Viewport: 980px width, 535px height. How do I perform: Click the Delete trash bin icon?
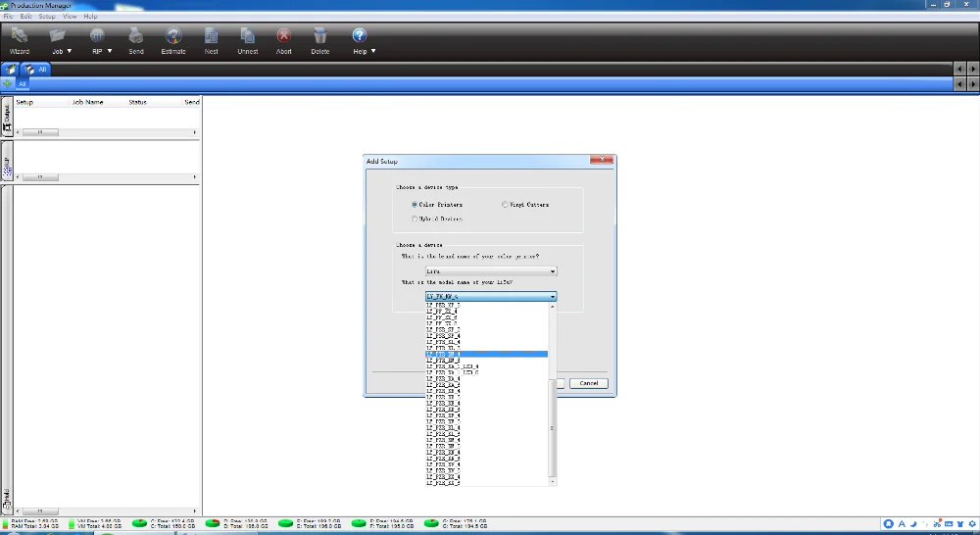[x=320, y=35]
